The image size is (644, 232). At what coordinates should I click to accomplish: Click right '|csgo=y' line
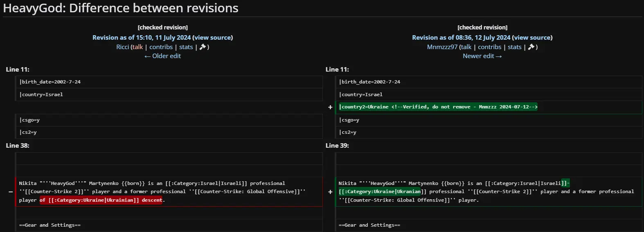click(489, 120)
